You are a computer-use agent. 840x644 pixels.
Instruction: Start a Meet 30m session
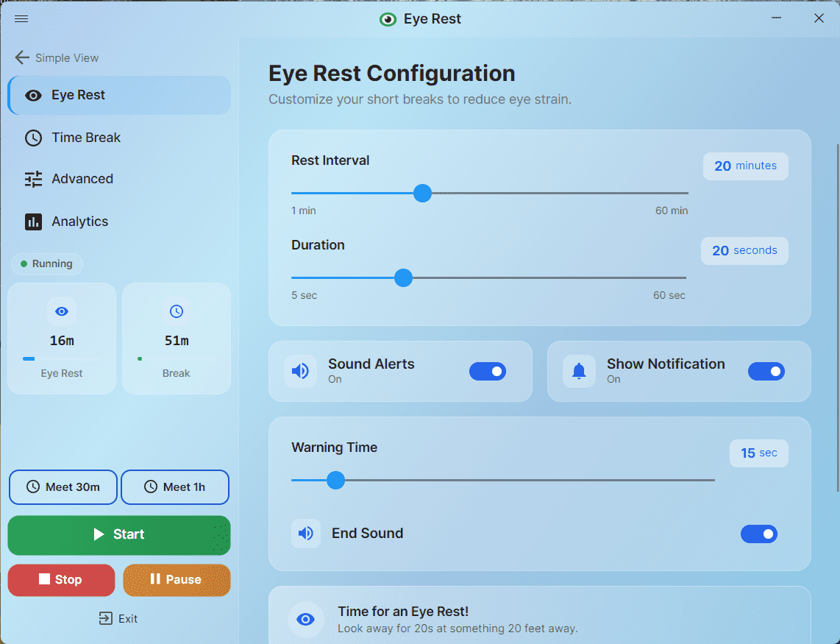pos(63,487)
